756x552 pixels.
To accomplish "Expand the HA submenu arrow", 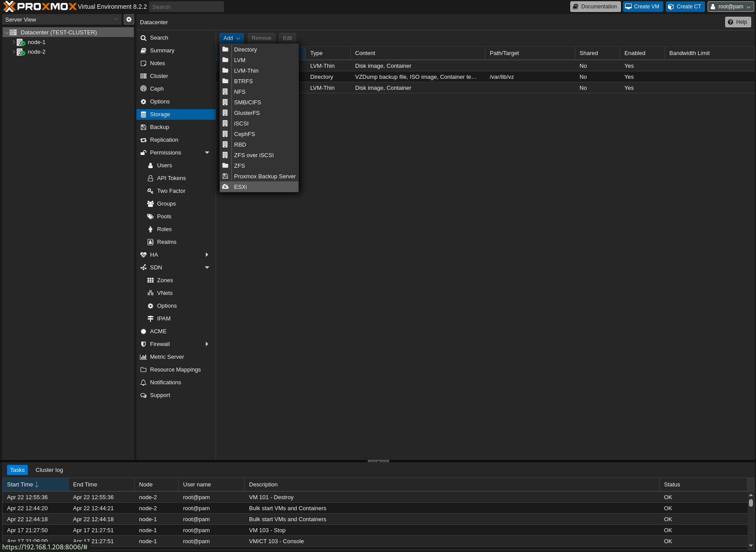I will pos(207,255).
